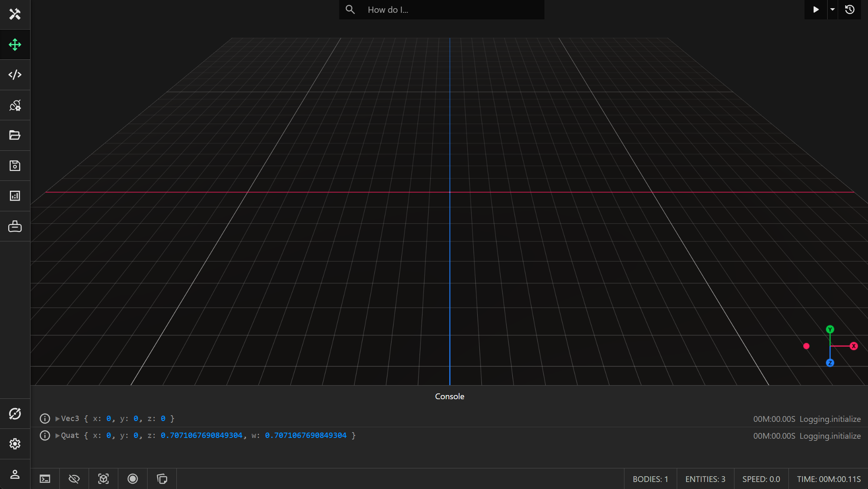This screenshot has width=868, height=489.
Task: Toggle scene visibility with the crossed-eye icon
Action: pyautogui.click(x=74, y=479)
